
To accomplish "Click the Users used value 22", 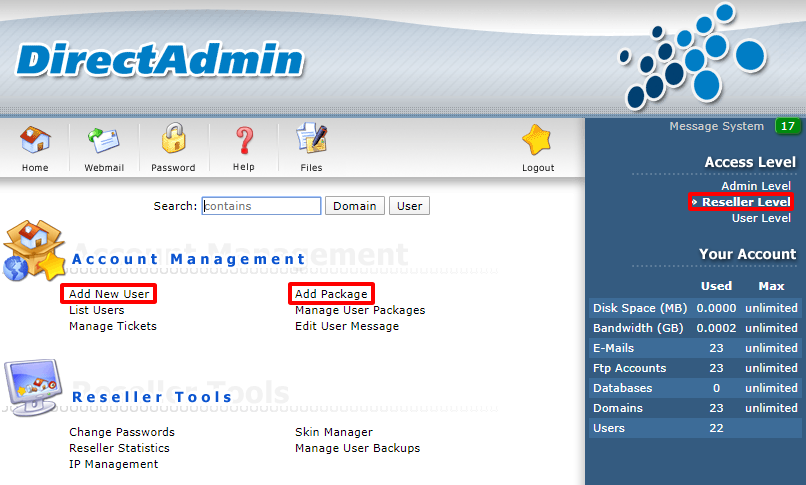I will pos(716,428).
